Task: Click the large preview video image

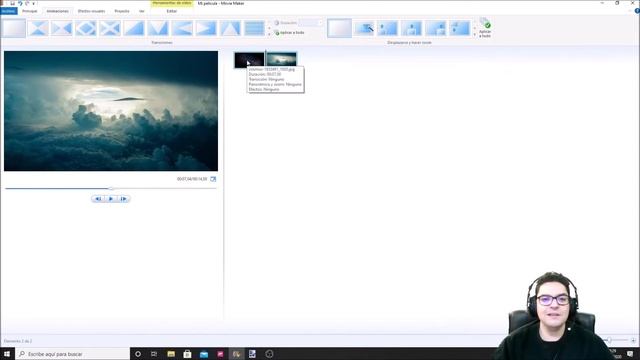Action: point(111,111)
